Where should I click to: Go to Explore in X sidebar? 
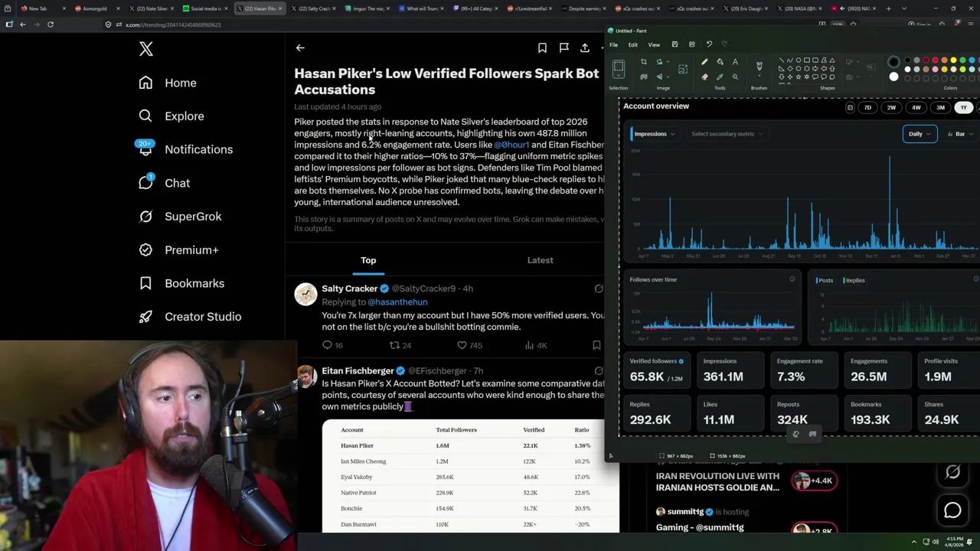184,116
